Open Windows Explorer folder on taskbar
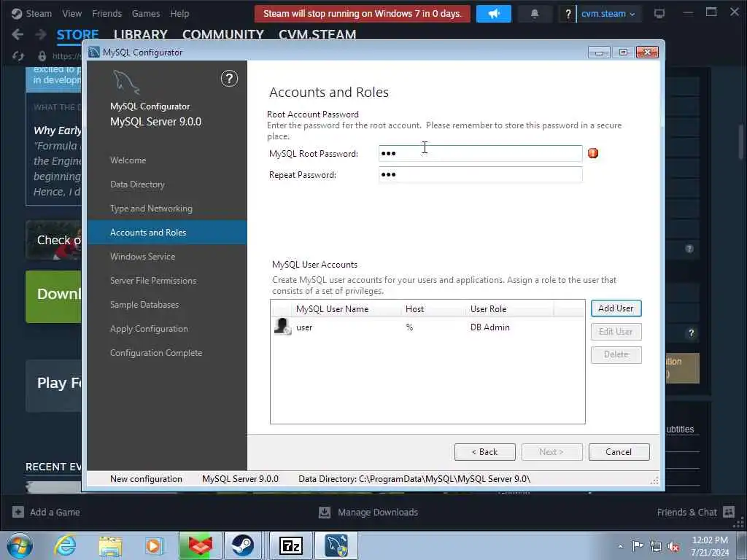 pyautogui.click(x=111, y=545)
